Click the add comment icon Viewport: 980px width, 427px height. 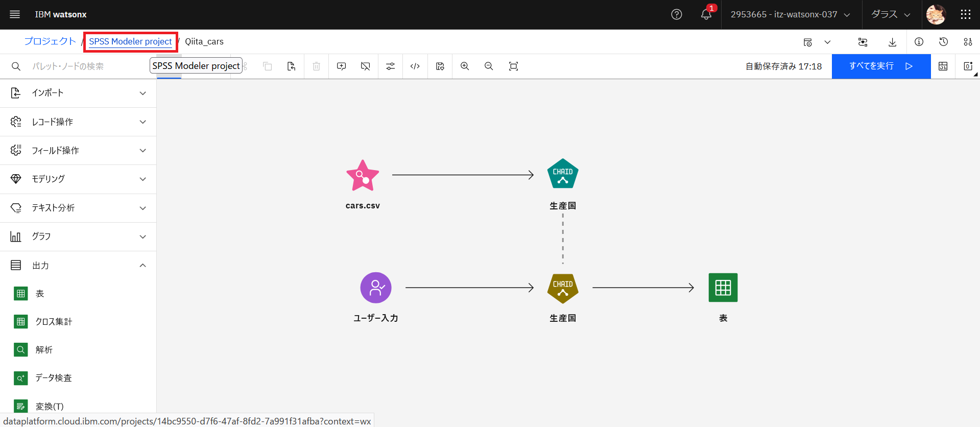(341, 66)
